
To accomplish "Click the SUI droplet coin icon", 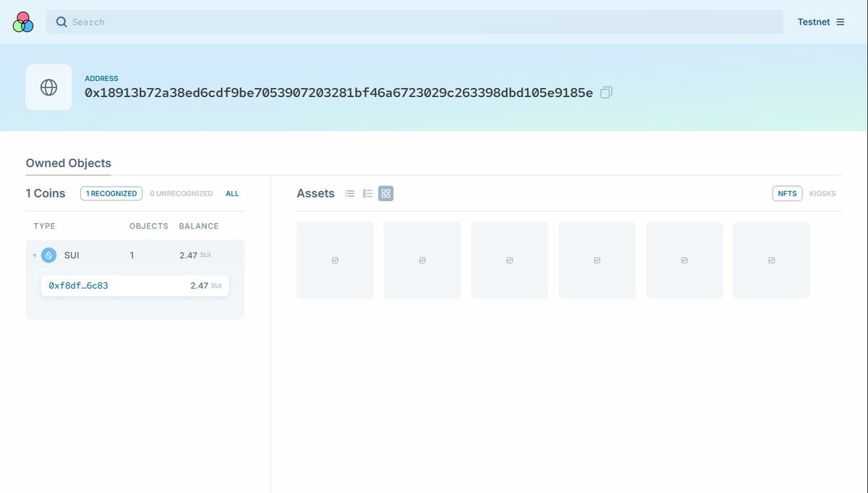I will coord(48,255).
